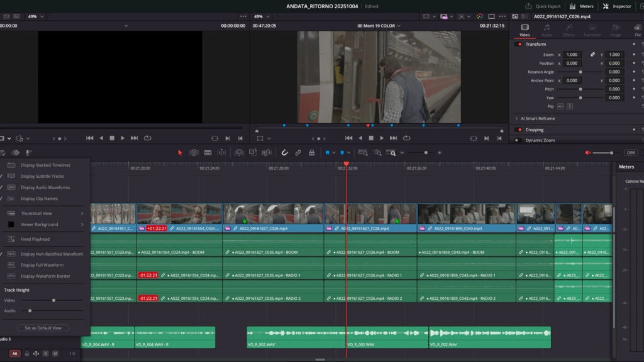Toggle Display Audio Waveforms option

click(x=45, y=187)
